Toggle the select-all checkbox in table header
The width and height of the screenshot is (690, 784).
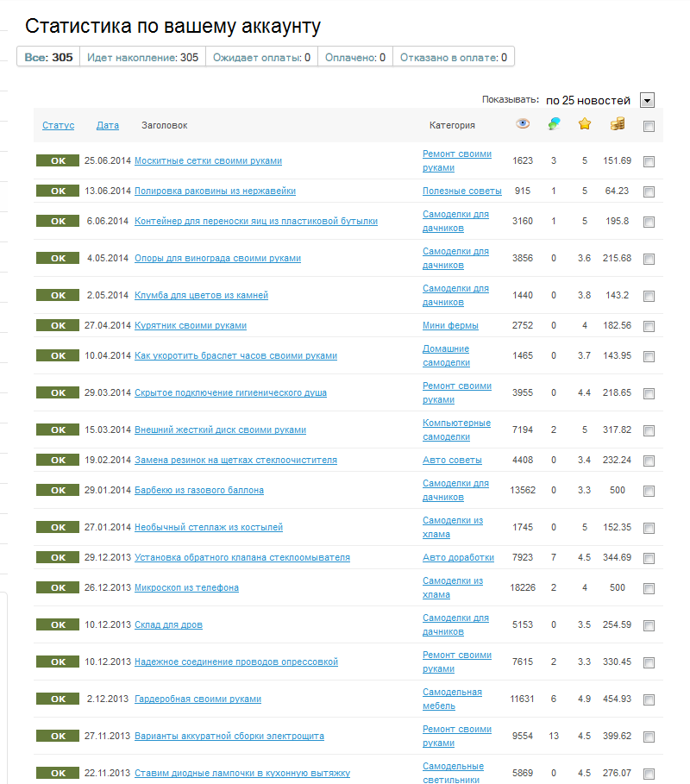point(649,126)
